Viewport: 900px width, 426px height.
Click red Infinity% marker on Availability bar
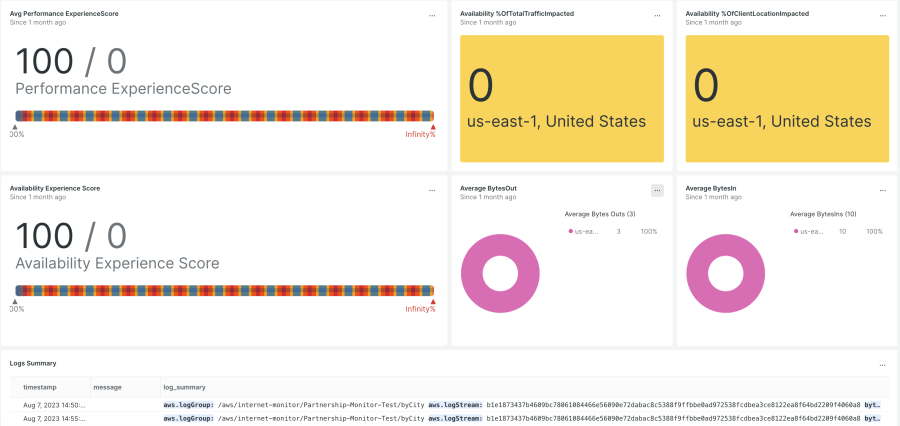click(x=433, y=301)
